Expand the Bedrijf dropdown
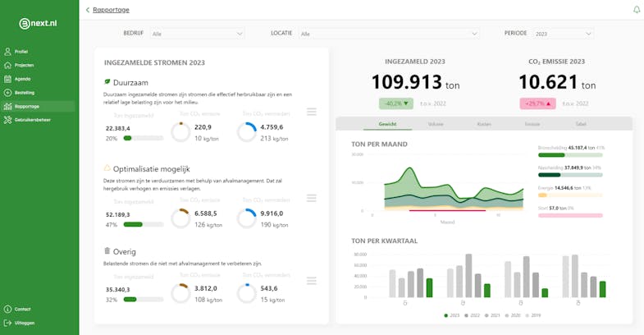 (x=197, y=34)
